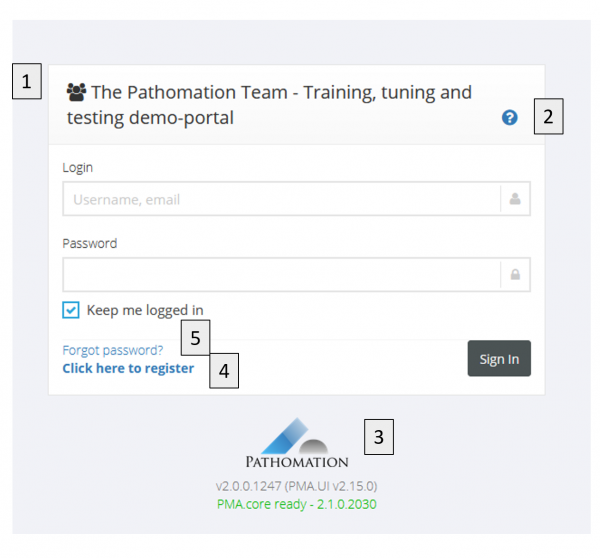This screenshot has width=600, height=558.
Task: Click the "Keep me logged in" label text
Action: 145,310
